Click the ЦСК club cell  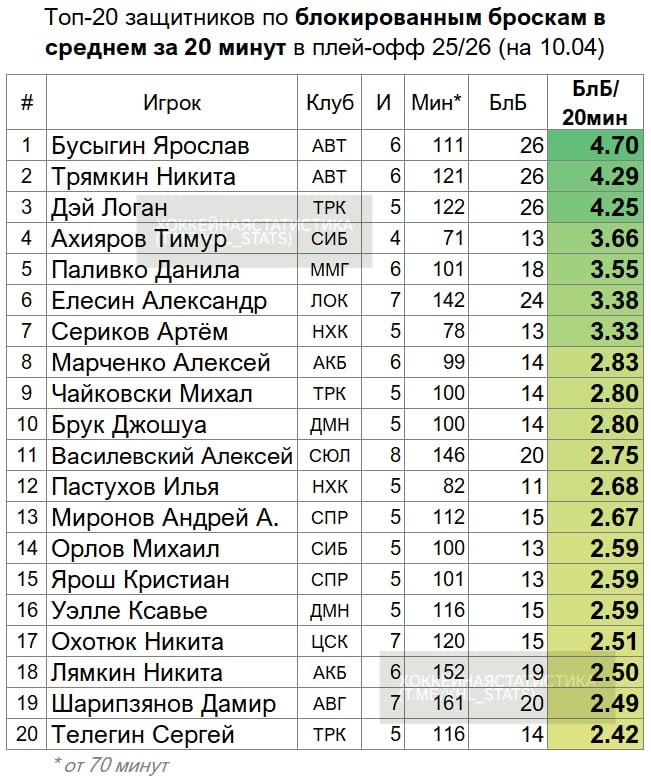click(x=330, y=642)
